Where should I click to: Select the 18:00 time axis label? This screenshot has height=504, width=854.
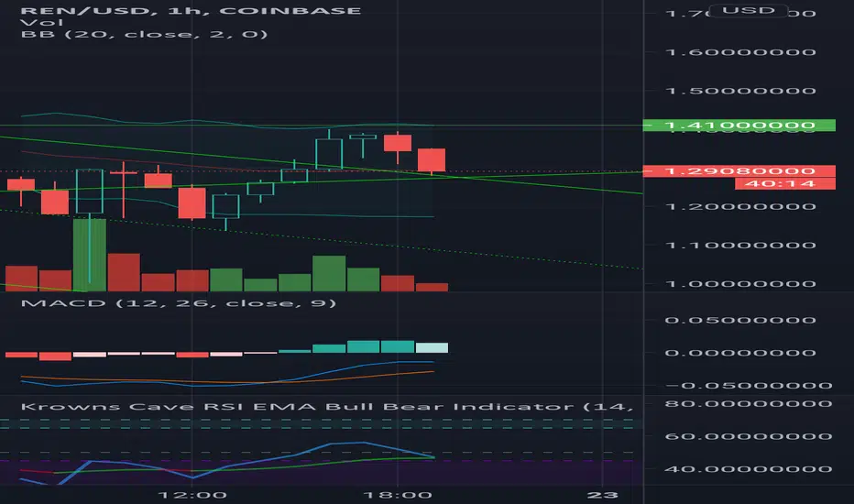(398, 495)
